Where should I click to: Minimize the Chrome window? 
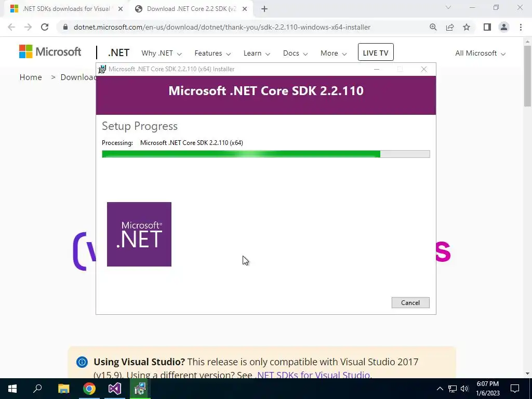[472, 7]
